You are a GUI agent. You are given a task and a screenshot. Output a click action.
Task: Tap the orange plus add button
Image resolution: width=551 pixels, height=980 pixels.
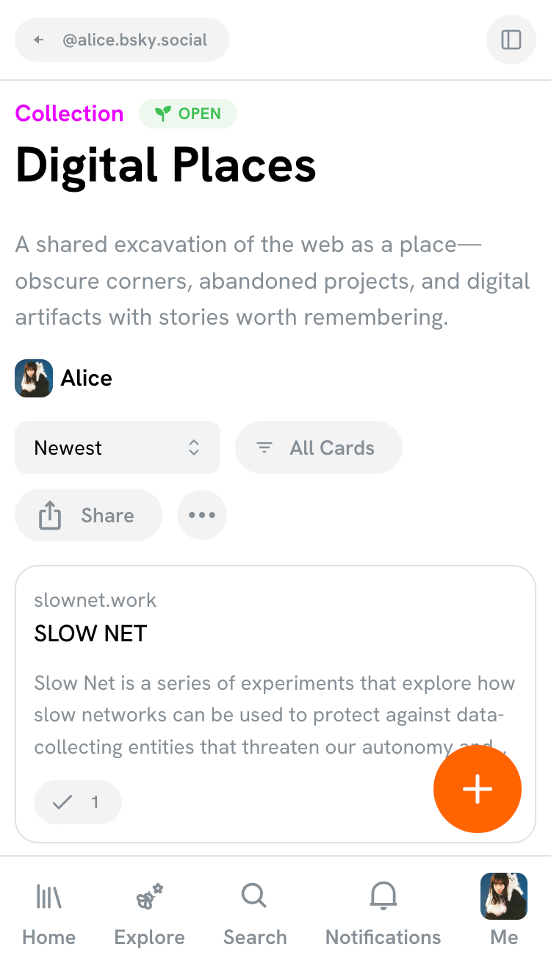click(478, 789)
